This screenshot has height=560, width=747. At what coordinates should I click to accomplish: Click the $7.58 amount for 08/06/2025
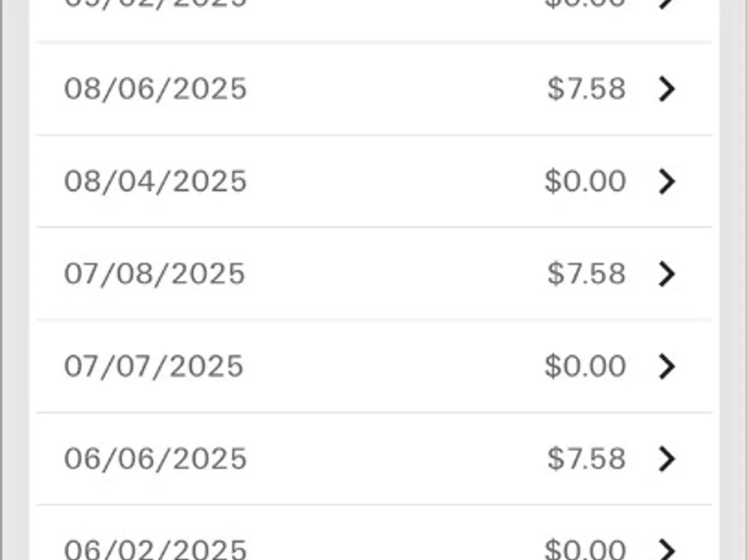click(586, 89)
